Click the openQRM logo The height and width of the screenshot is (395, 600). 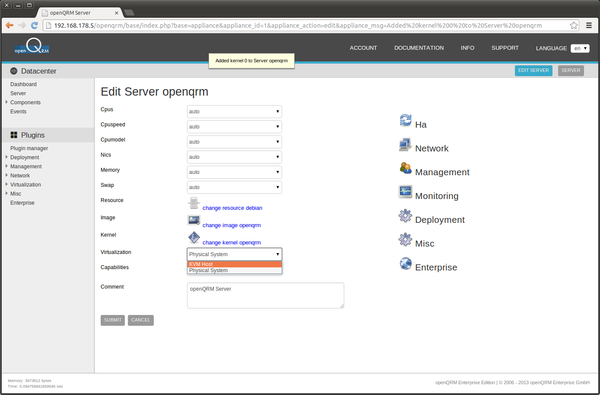[x=32, y=47]
